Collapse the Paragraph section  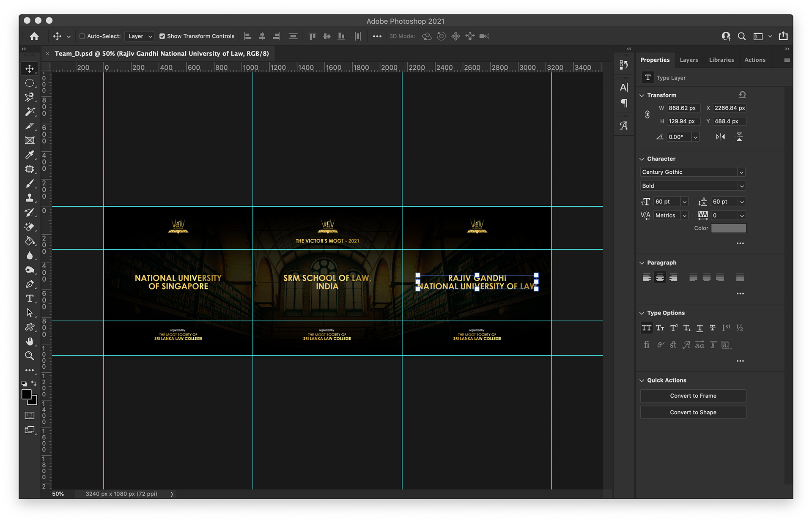point(642,262)
